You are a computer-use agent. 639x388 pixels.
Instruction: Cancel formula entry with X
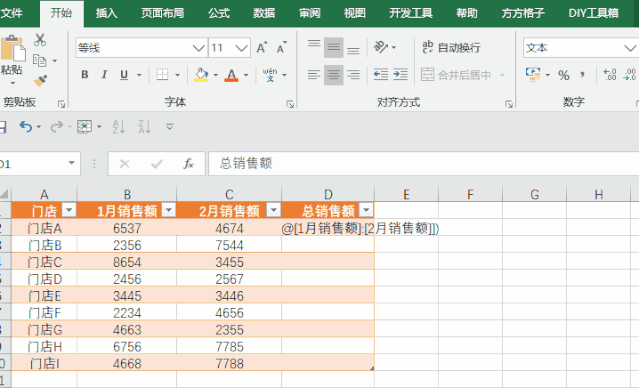(x=124, y=164)
